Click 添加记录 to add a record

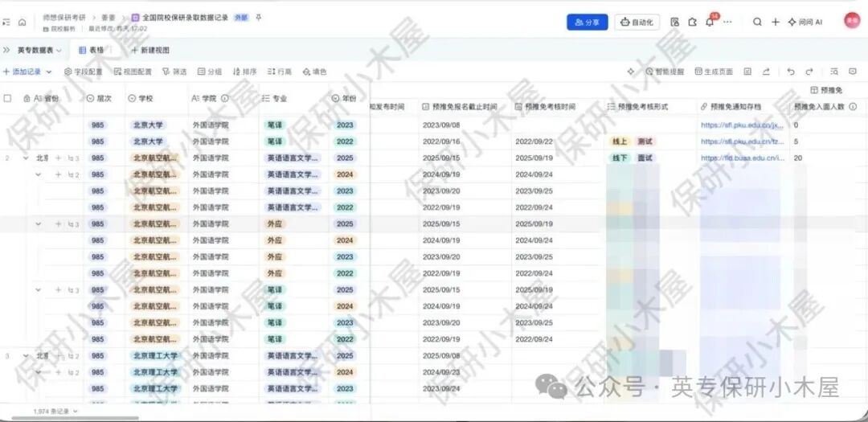click(23, 72)
